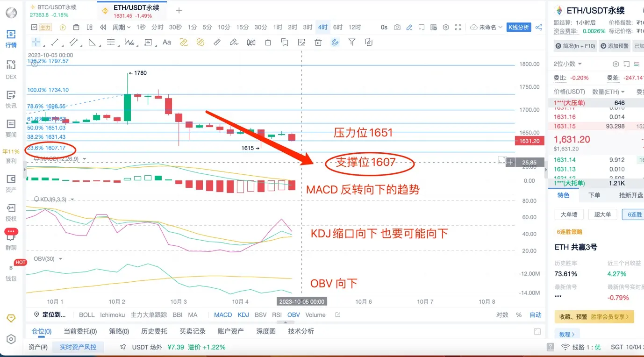The width and height of the screenshot is (644, 357).
Task: Open 收藏、预警 胜率会员专享 banner
Action: pyautogui.click(x=594, y=317)
